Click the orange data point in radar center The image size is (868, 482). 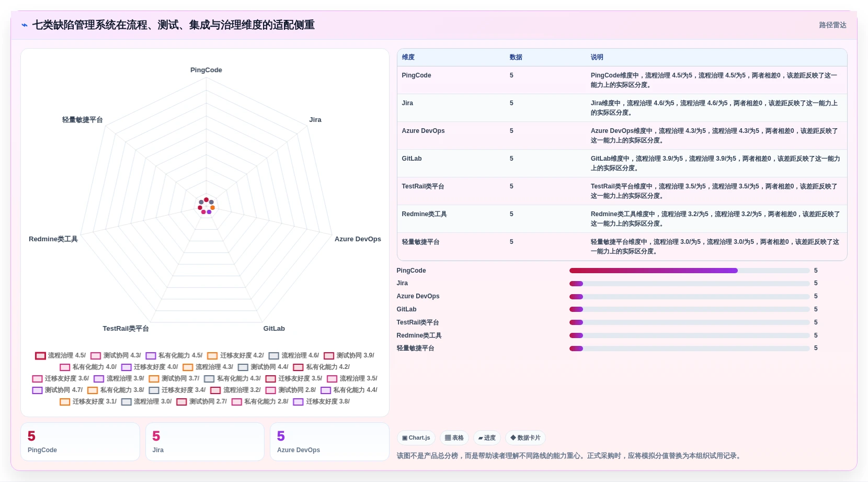[x=213, y=208]
